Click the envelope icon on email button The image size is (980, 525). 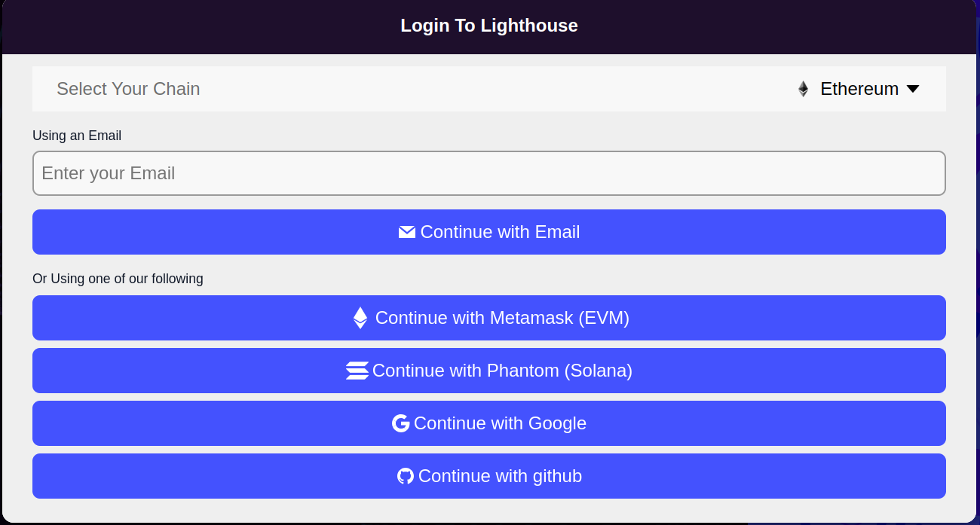point(407,232)
